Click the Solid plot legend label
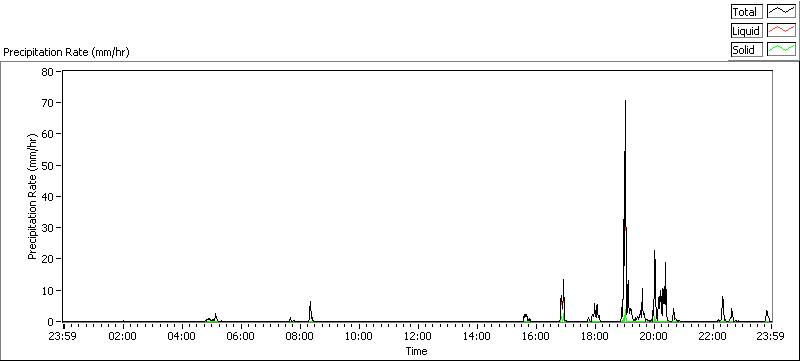This screenshot has width=800, height=361. click(x=747, y=50)
